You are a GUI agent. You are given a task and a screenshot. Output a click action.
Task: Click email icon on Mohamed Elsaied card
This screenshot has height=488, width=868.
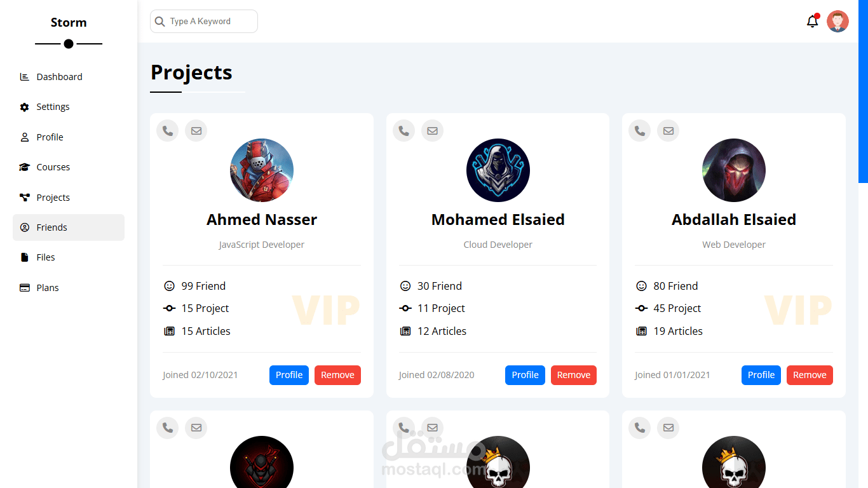(x=433, y=131)
